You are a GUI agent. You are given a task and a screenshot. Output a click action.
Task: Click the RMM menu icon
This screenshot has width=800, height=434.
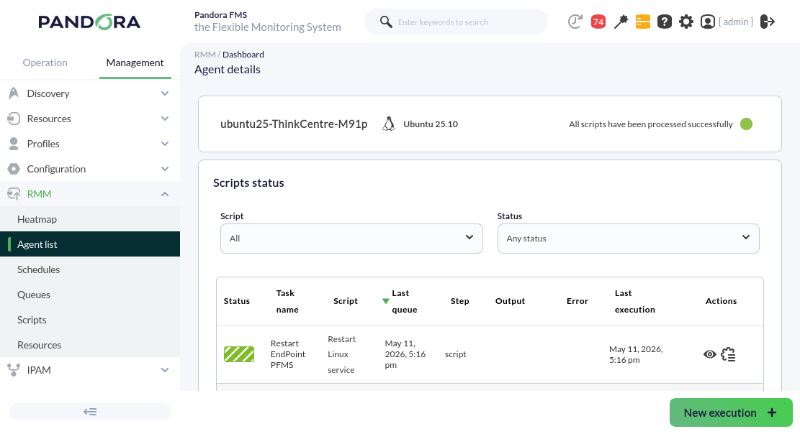point(14,194)
